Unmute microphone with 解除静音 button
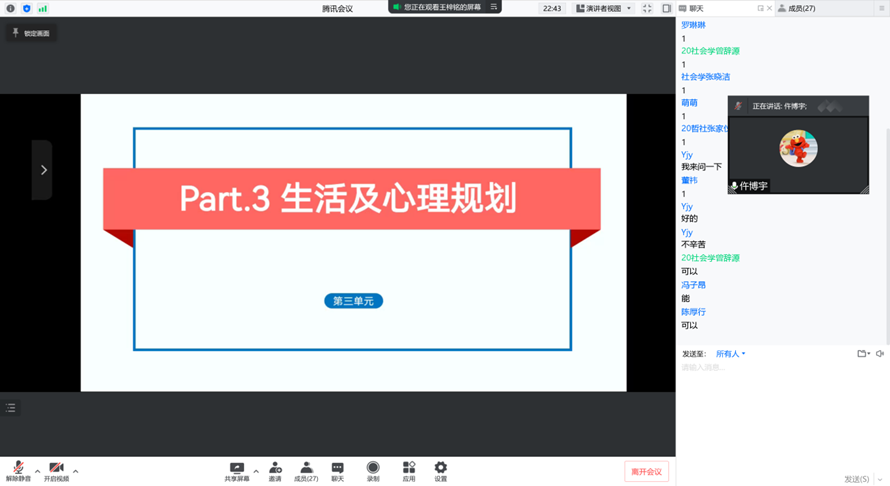890x486 pixels. point(18,470)
